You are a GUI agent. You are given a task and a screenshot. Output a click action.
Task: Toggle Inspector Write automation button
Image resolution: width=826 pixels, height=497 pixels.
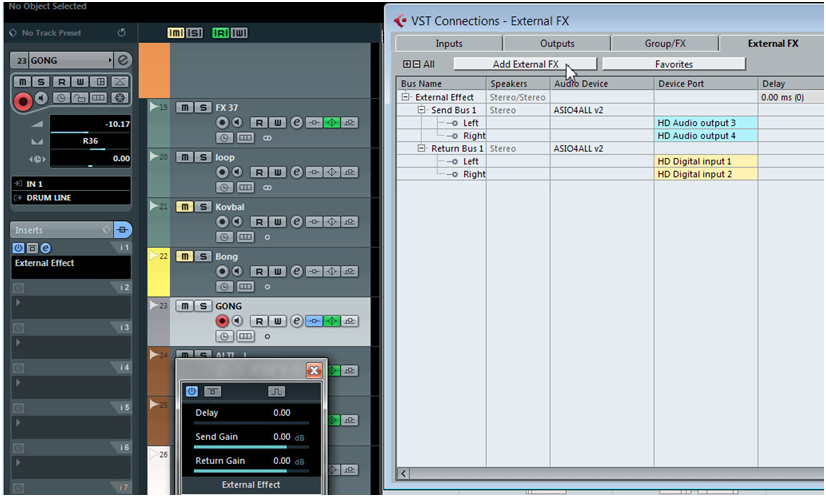point(80,82)
